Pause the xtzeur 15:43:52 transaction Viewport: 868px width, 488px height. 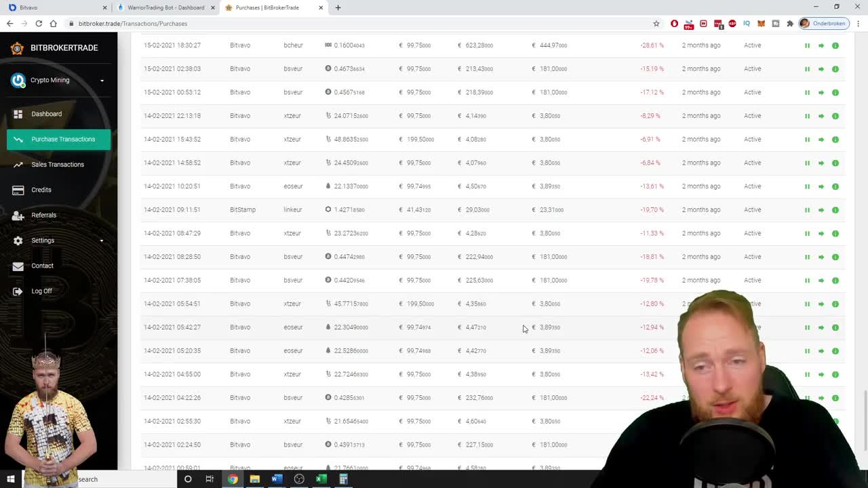coord(807,140)
